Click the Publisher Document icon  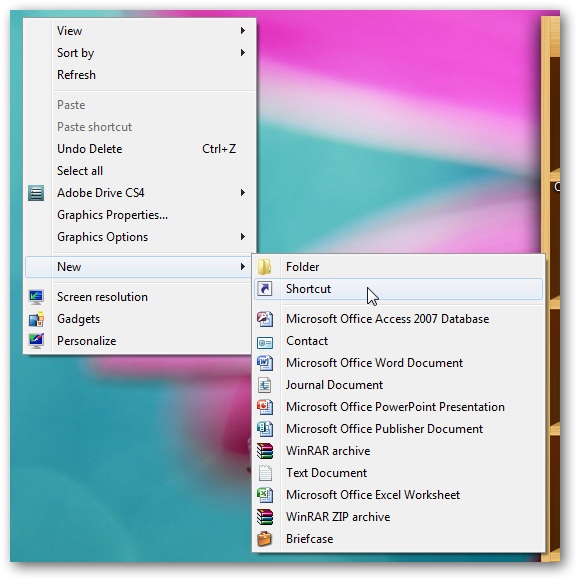[265, 429]
